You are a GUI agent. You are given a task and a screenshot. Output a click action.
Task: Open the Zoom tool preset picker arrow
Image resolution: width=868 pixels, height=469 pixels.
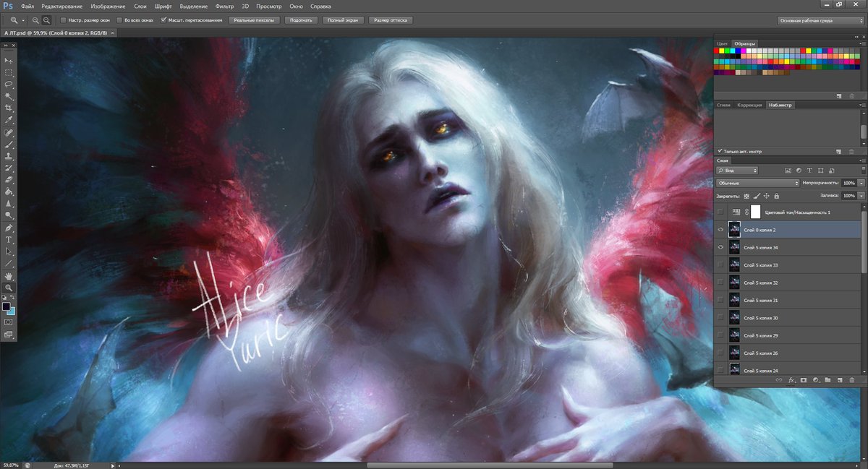[x=24, y=20]
